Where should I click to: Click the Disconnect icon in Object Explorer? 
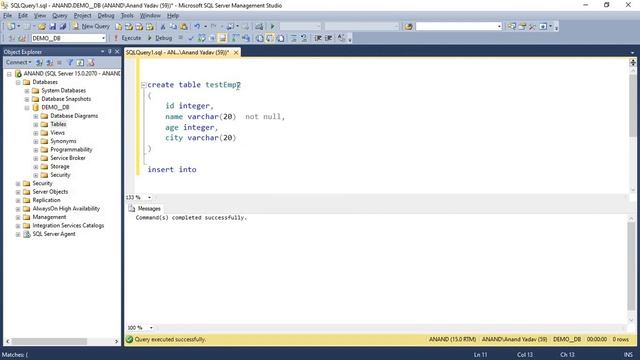[50, 62]
